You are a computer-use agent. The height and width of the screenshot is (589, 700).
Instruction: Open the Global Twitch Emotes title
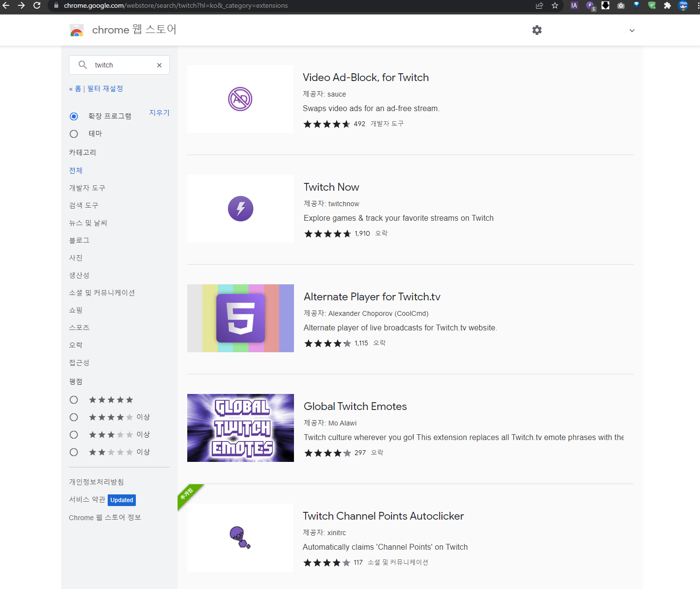click(x=355, y=407)
